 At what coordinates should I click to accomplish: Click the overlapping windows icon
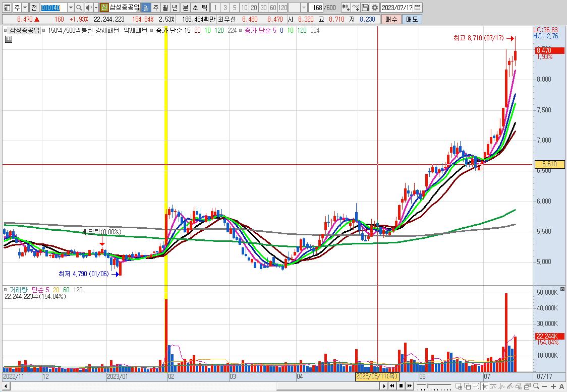pos(468,386)
